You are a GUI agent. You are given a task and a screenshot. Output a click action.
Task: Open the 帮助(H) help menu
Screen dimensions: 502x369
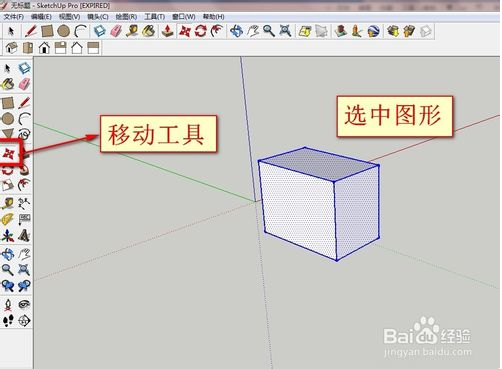point(214,17)
